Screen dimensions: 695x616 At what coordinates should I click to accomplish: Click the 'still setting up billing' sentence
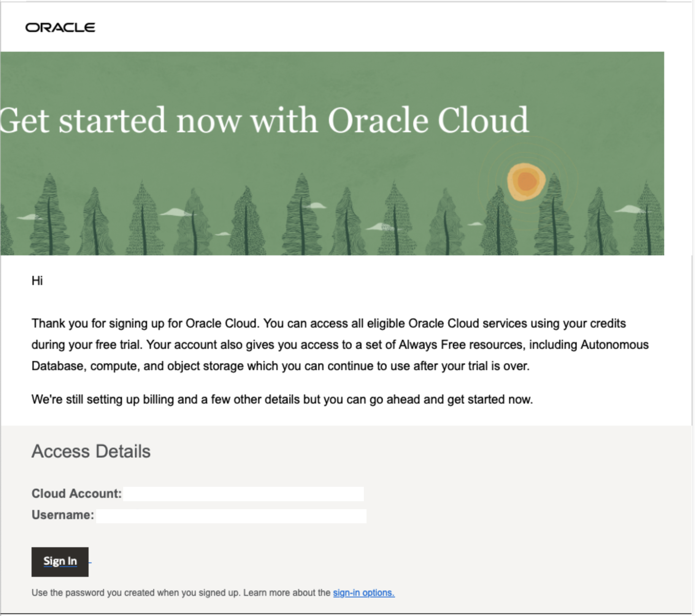282,399
